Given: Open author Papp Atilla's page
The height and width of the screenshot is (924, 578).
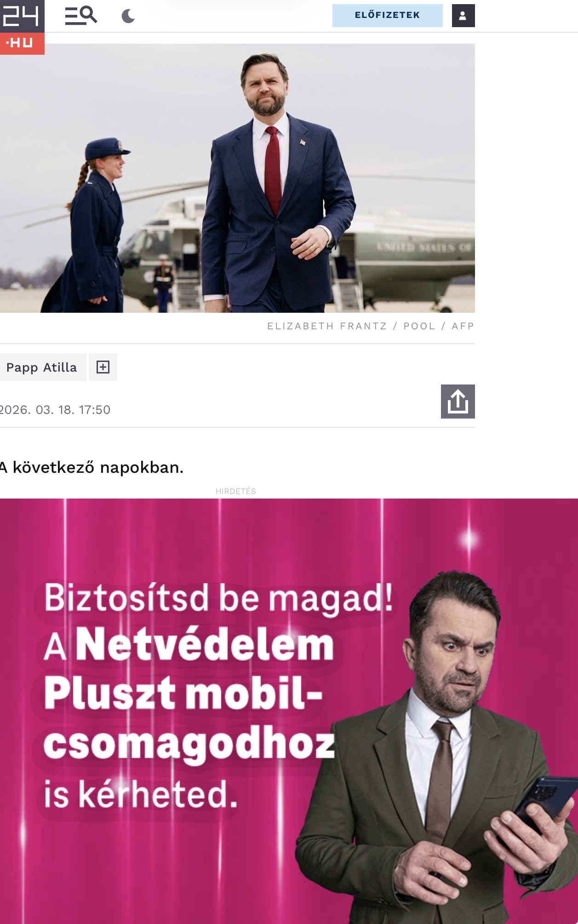Looking at the screenshot, I should 42,367.
